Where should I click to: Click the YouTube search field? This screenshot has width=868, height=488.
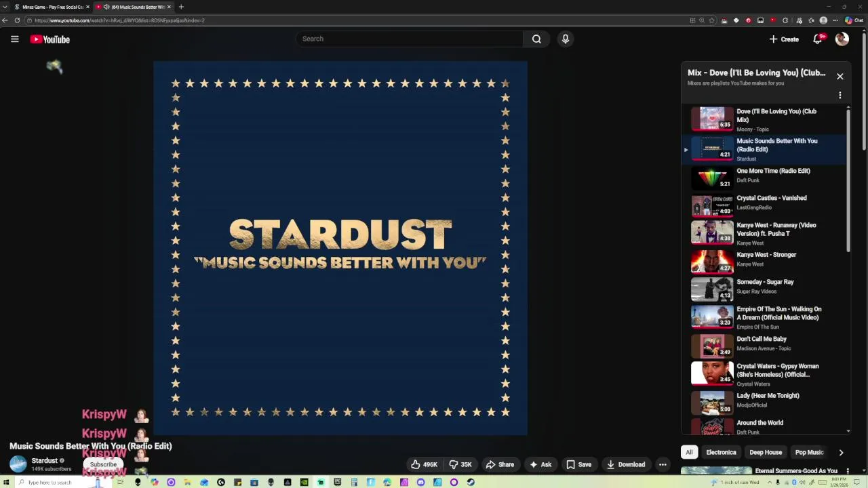click(409, 39)
